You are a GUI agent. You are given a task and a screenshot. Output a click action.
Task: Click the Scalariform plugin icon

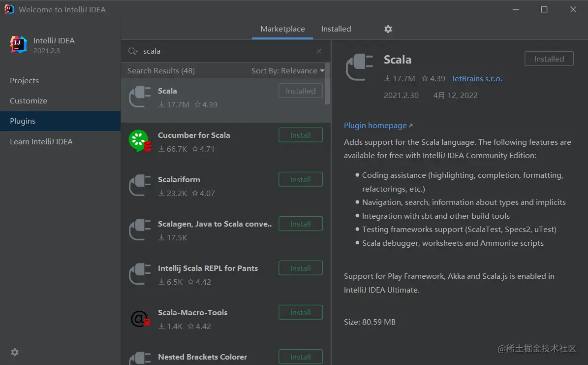pos(140,185)
